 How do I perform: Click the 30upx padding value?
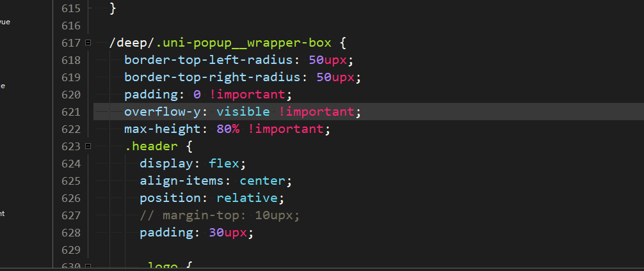tap(228, 232)
